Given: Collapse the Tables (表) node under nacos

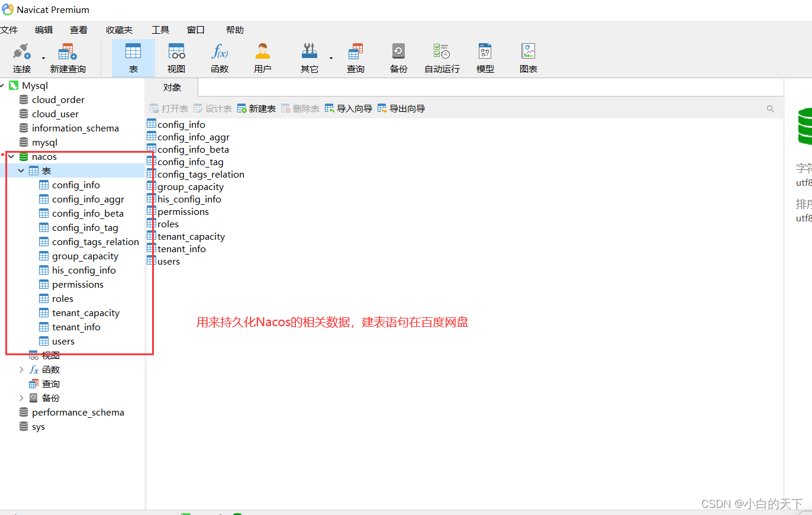Looking at the screenshot, I should [21, 171].
